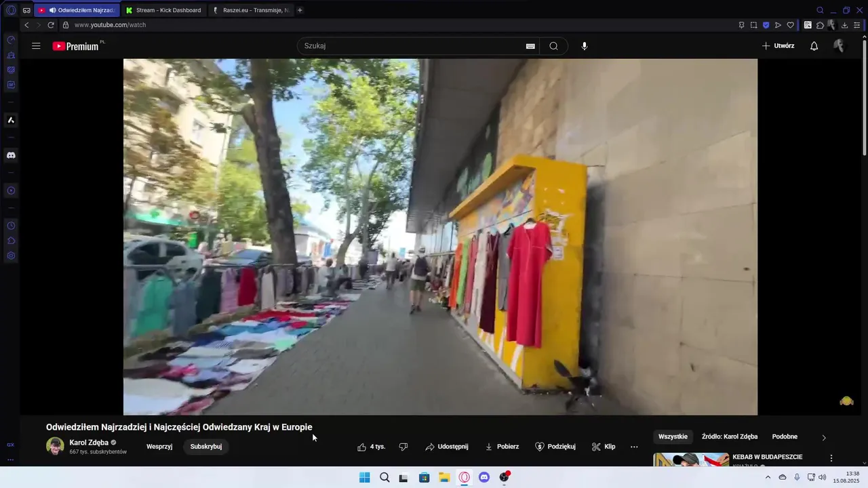868x488 pixels.
Task: Go back to previous page
Action: tap(26, 25)
